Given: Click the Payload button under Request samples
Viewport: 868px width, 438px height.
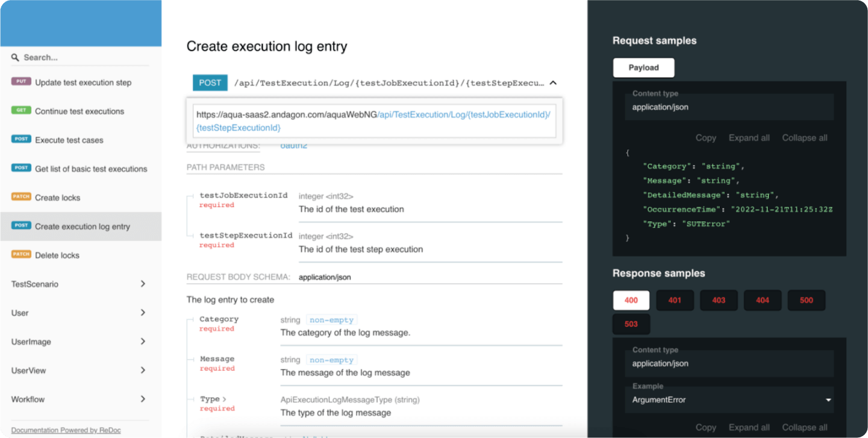Looking at the screenshot, I should (x=643, y=67).
